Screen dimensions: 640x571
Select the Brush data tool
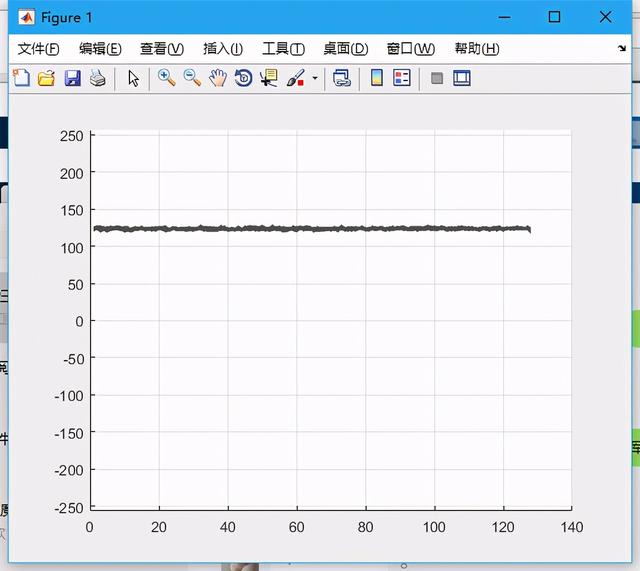pyautogui.click(x=296, y=78)
